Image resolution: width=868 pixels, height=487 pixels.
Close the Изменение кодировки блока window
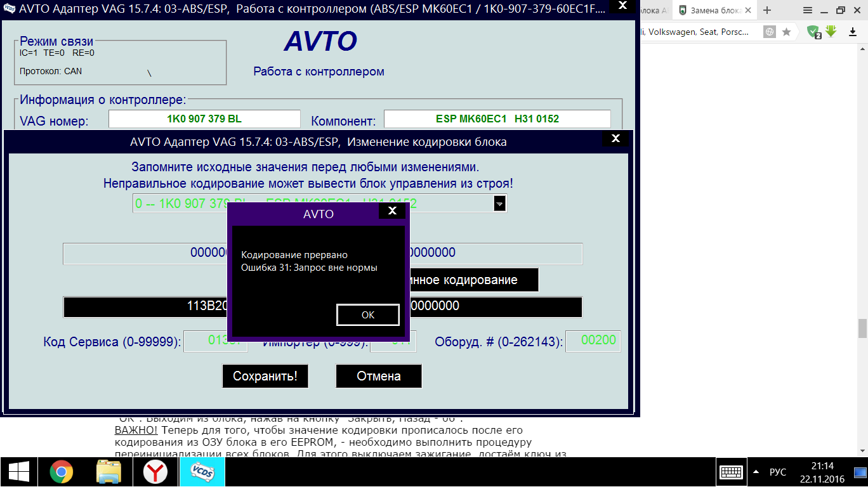click(x=615, y=138)
